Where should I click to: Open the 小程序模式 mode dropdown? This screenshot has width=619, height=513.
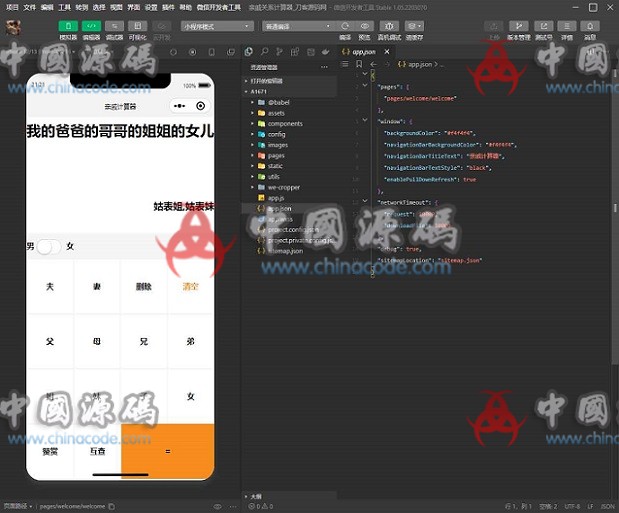pos(217,26)
